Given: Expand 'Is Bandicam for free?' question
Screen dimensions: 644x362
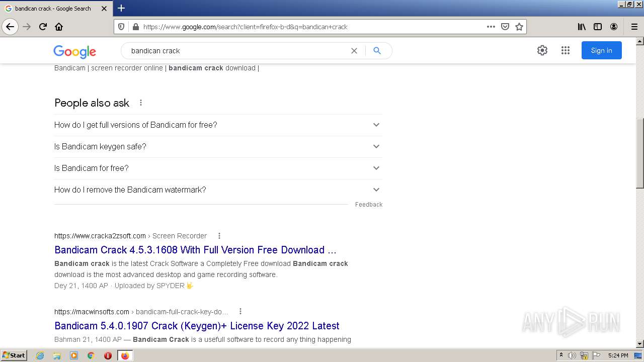Looking at the screenshot, I should tap(218, 168).
